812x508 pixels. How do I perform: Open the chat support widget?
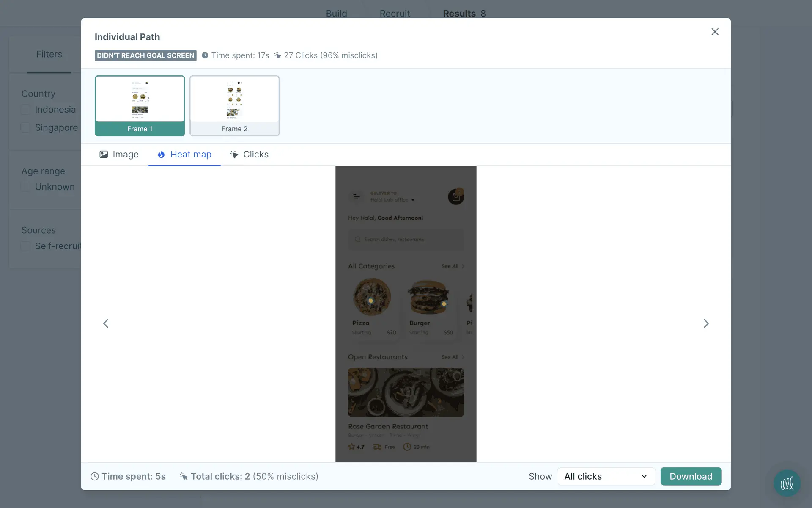(x=787, y=483)
